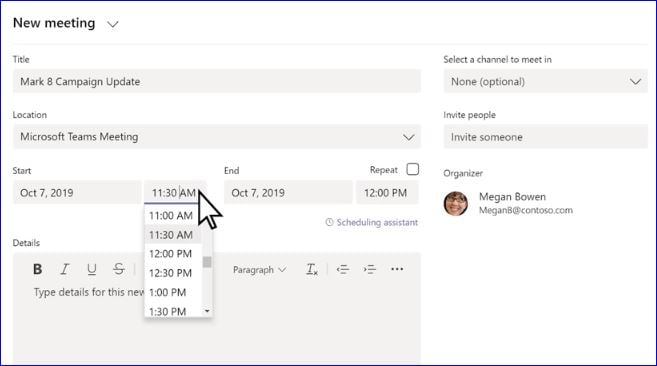Expand the New meeting chevron
This screenshot has width=657, height=366.
click(x=113, y=24)
